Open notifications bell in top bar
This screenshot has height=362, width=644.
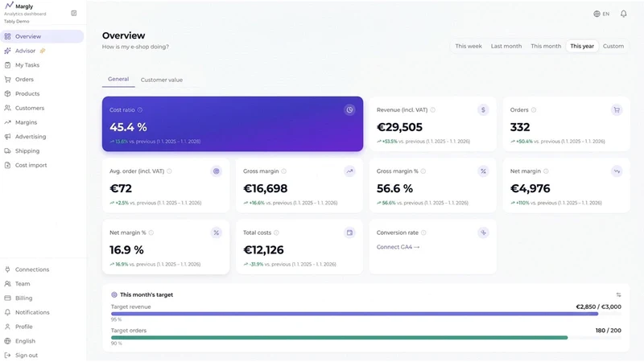point(623,14)
